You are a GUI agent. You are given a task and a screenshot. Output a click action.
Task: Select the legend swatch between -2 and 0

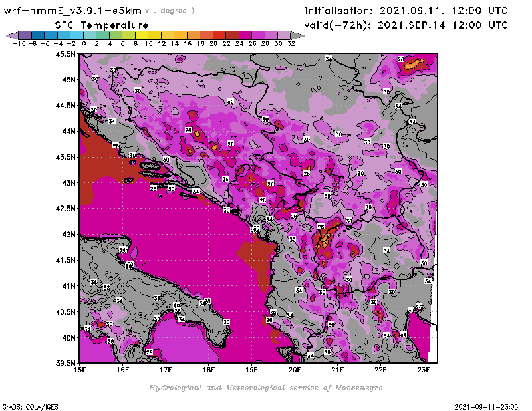[x=77, y=35]
